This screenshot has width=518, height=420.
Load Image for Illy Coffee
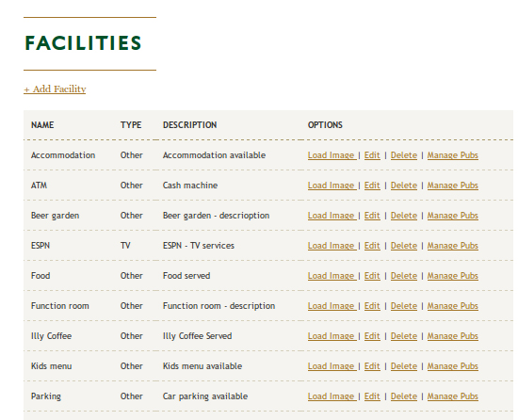click(x=332, y=336)
